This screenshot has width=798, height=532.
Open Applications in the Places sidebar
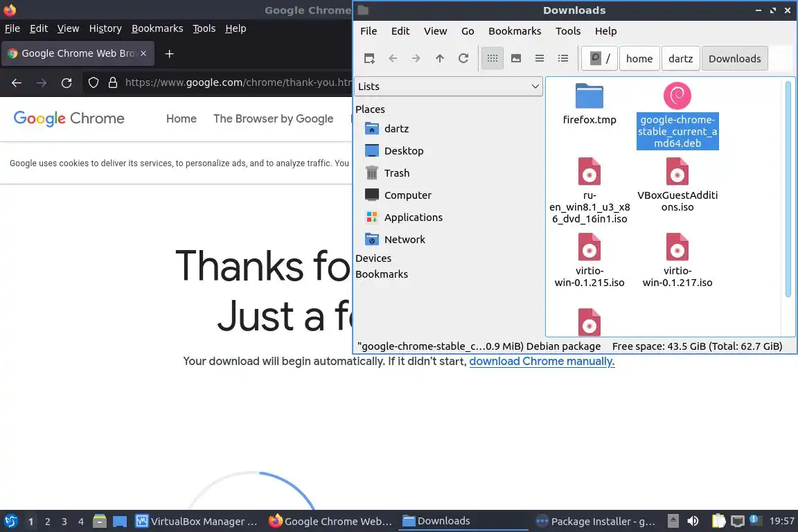click(404, 218)
